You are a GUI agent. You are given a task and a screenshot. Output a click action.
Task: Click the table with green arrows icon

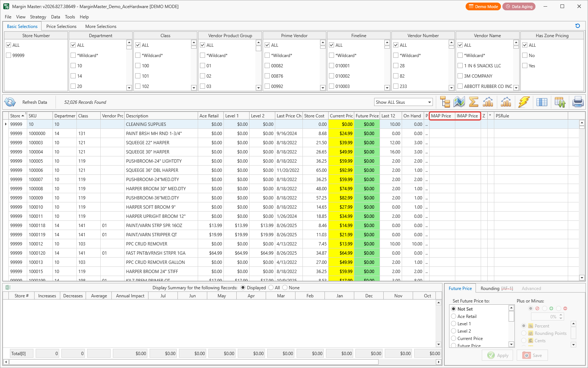560,102
